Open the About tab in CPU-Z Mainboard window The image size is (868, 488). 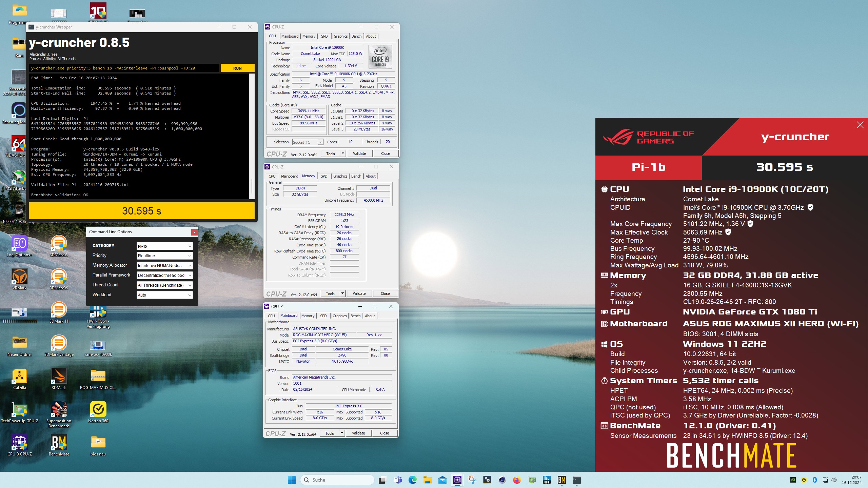pos(370,316)
